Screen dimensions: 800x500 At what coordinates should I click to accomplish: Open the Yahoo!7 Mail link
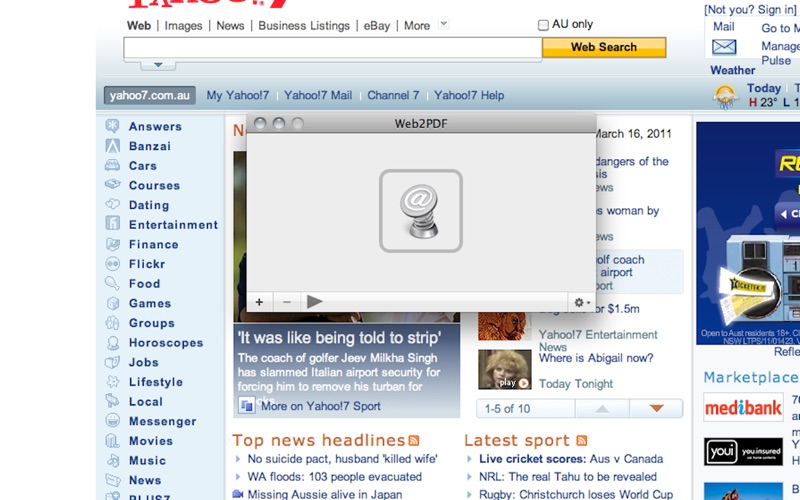pos(318,95)
